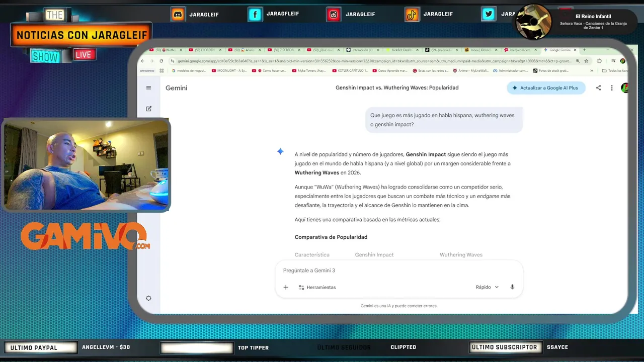
Task: Open the Google account avatar in Gemini
Action: [625, 88]
